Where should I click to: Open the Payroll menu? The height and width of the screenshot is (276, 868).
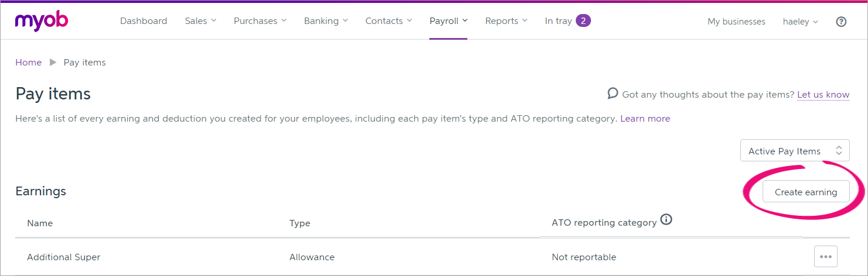448,21
